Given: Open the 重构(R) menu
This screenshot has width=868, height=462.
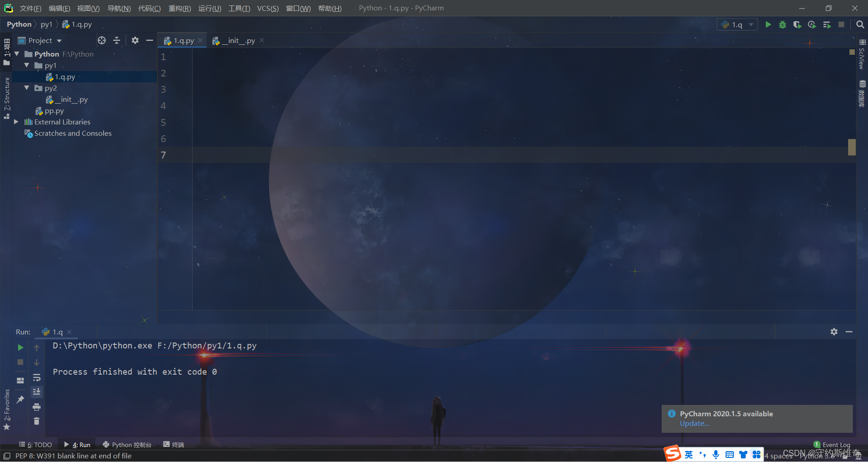Looking at the screenshot, I should coord(179,8).
